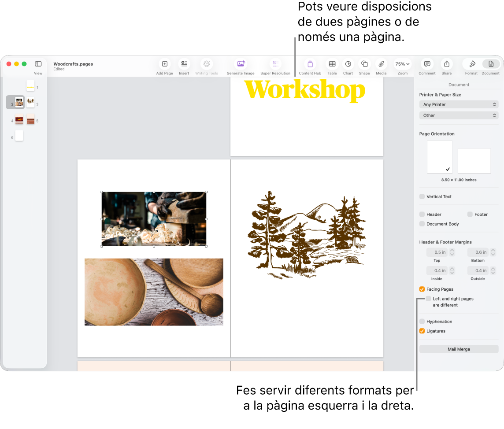Click the Super Resolution icon

click(275, 64)
